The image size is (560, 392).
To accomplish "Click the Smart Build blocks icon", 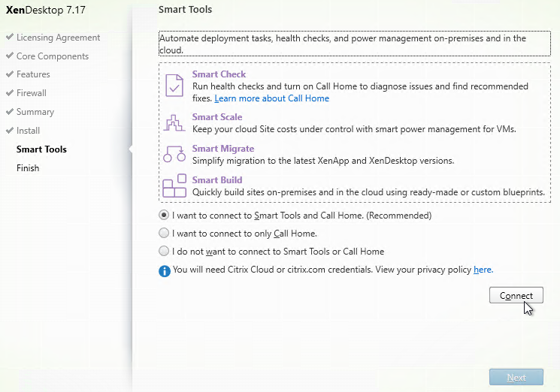I will [x=174, y=185].
